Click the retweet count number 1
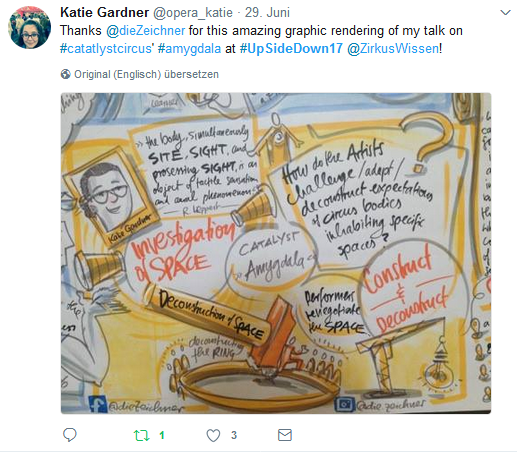This screenshot has height=452, width=517. click(x=162, y=435)
